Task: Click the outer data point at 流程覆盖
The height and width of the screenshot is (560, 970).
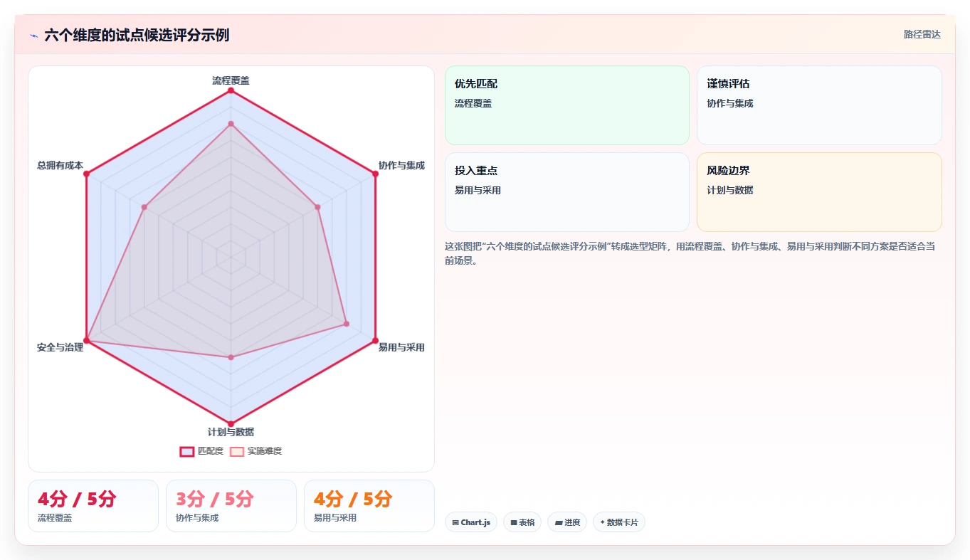Action: pyautogui.click(x=231, y=90)
